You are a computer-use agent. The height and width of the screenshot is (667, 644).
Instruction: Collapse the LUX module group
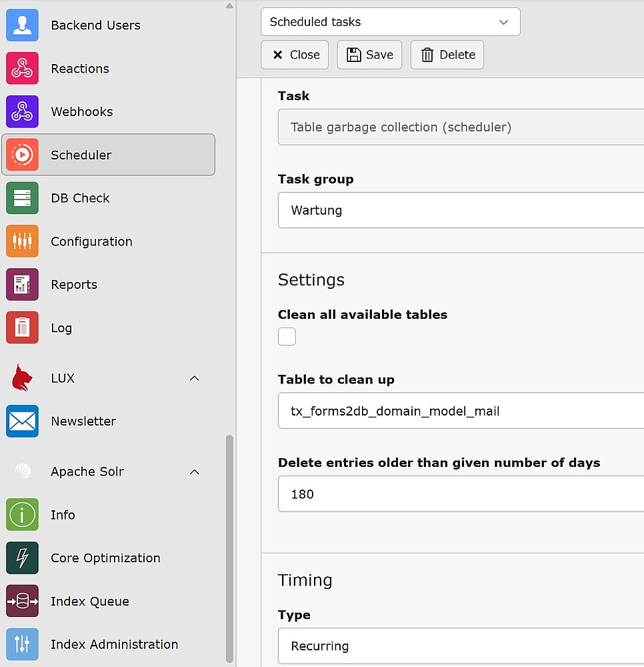click(x=194, y=378)
